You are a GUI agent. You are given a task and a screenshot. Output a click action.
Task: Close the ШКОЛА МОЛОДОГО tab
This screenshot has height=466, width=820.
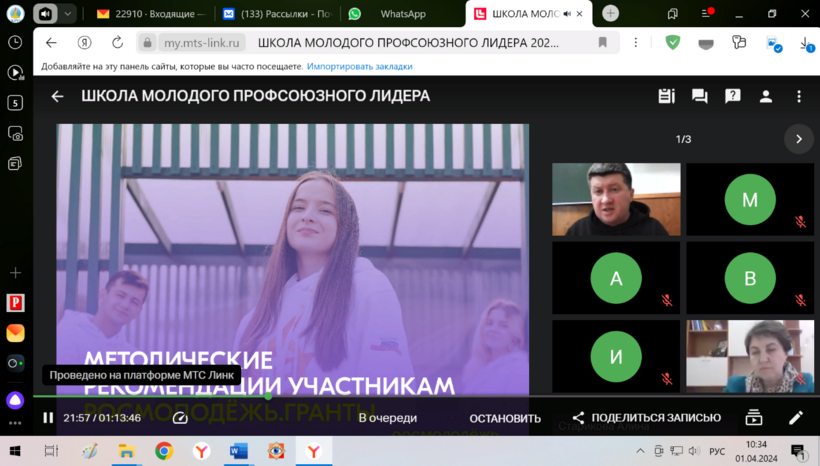pyautogui.click(x=579, y=14)
